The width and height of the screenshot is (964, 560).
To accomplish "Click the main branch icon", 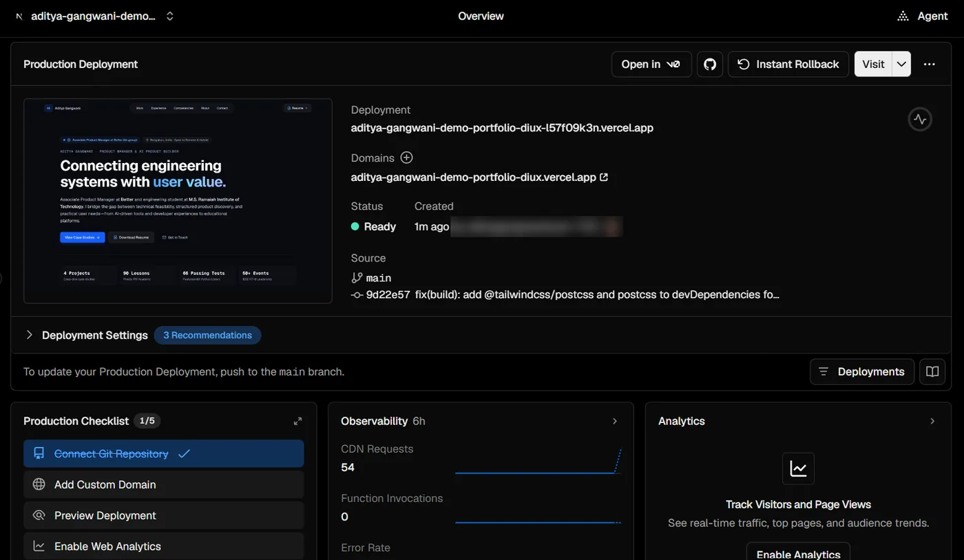I will point(357,278).
